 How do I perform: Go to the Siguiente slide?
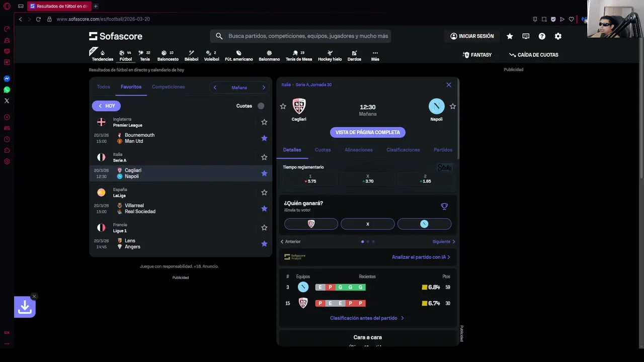(x=444, y=242)
